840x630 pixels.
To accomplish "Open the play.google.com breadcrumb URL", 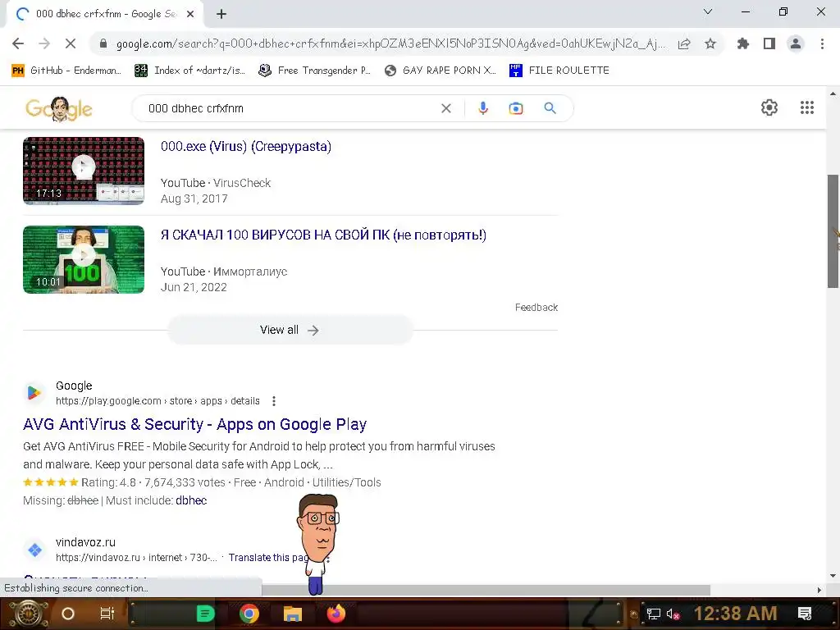I will 157,400.
